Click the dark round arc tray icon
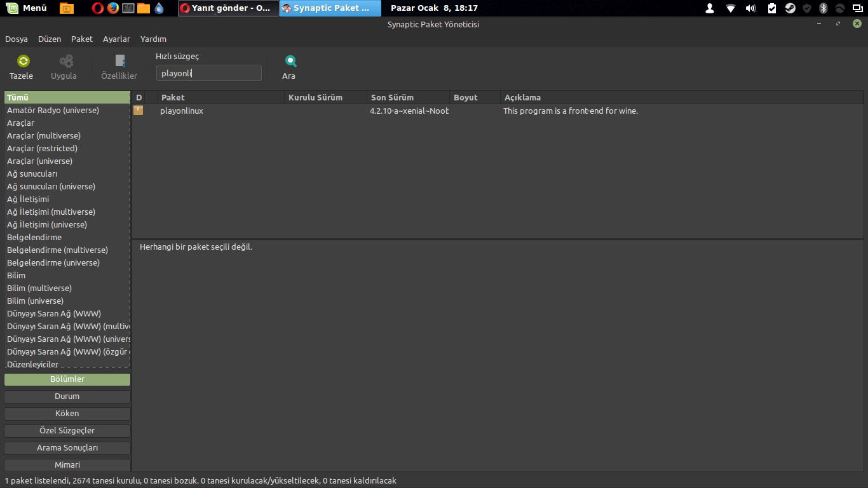The image size is (868, 488). [x=840, y=8]
